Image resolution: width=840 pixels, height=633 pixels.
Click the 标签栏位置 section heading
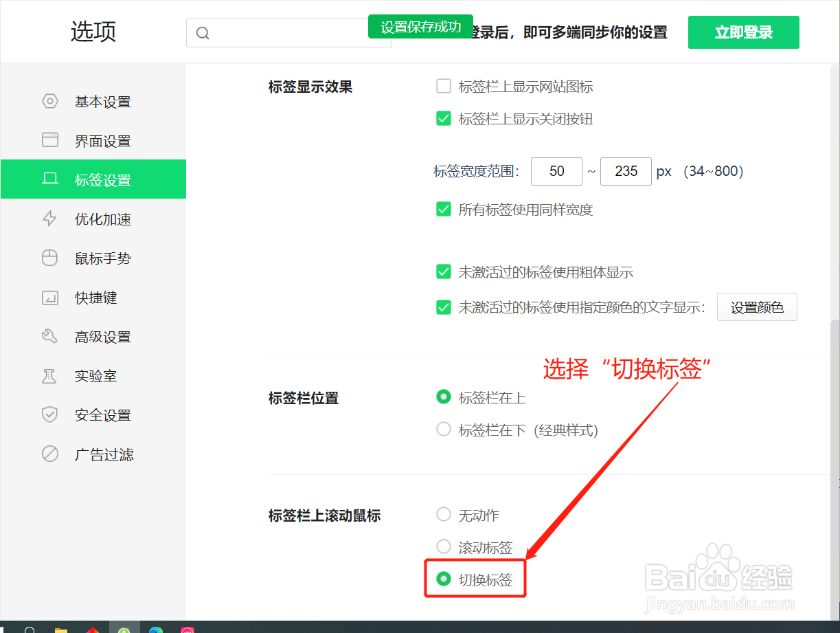point(304,398)
